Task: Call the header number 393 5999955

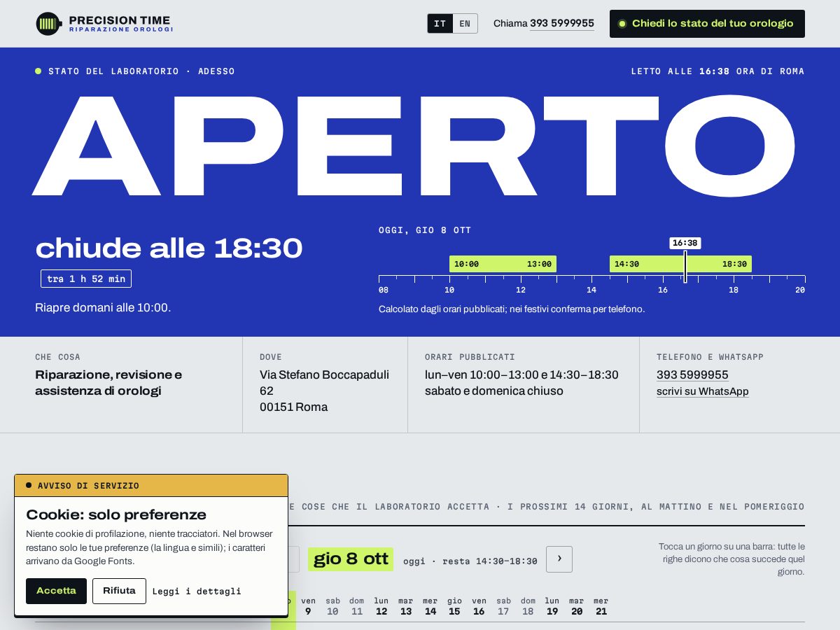Action: pos(562,24)
